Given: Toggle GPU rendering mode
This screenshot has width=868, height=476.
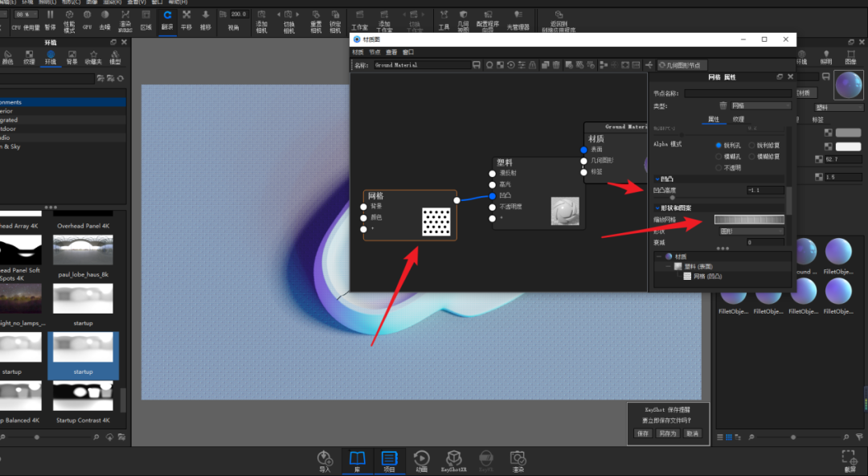Looking at the screenshot, I should [x=87, y=19].
